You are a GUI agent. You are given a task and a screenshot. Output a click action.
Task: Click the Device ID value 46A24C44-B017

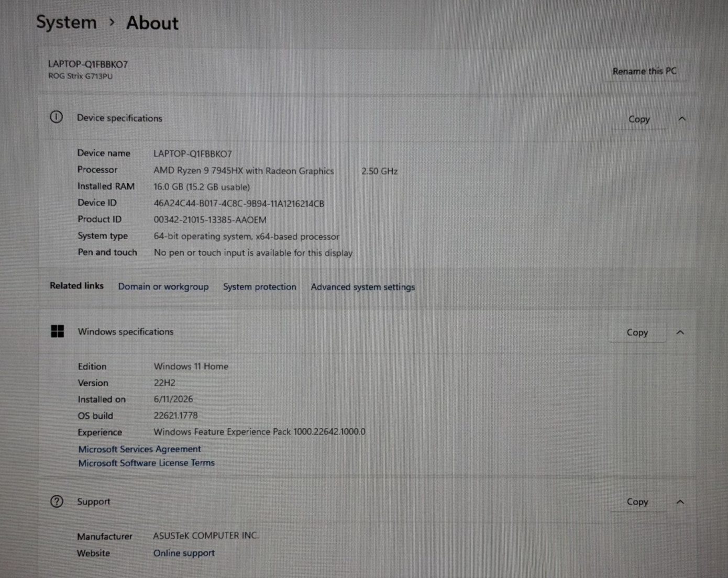tap(239, 204)
